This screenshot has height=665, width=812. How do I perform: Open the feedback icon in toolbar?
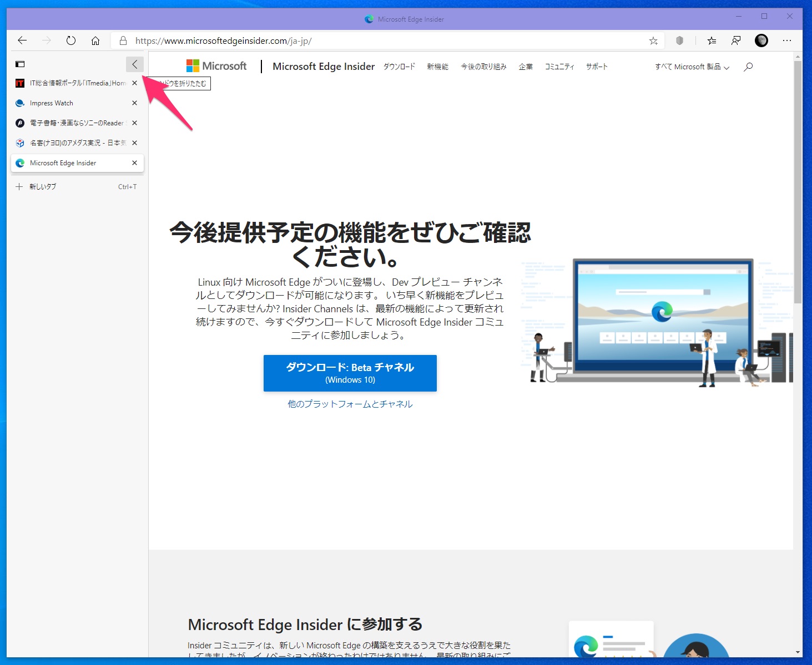pos(736,40)
